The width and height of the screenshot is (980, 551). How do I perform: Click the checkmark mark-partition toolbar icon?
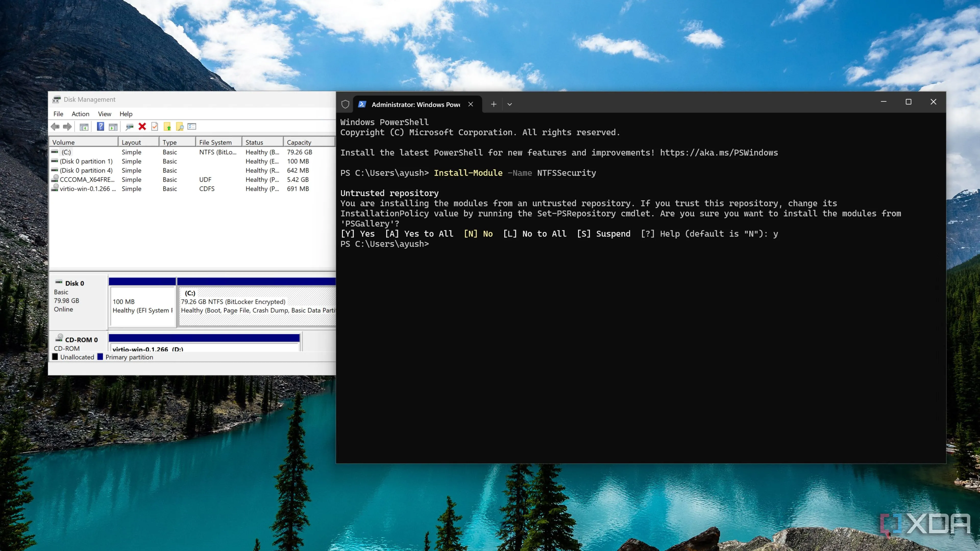pyautogui.click(x=154, y=127)
